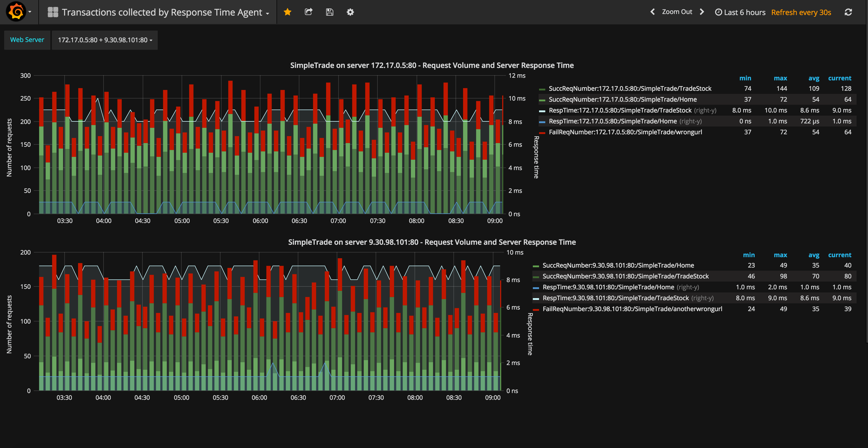Sort top legend by avg column

(x=814, y=78)
